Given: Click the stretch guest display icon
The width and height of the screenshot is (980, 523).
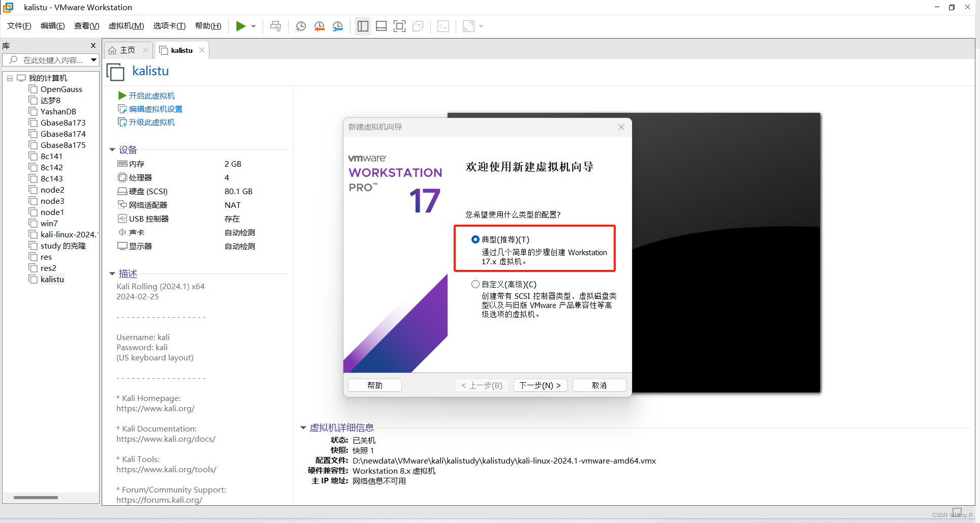Looking at the screenshot, I should point(468,26).
